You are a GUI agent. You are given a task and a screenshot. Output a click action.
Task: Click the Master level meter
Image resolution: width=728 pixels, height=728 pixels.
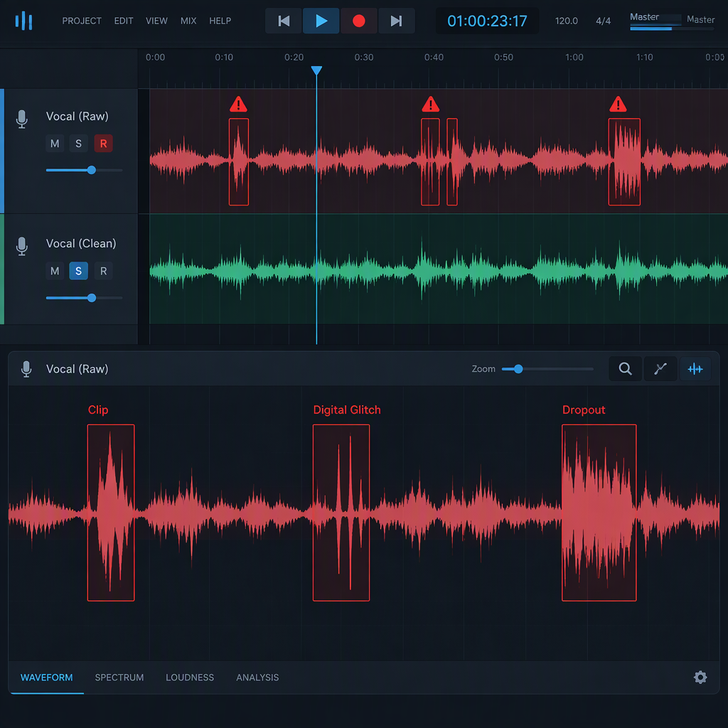point(672,28)
